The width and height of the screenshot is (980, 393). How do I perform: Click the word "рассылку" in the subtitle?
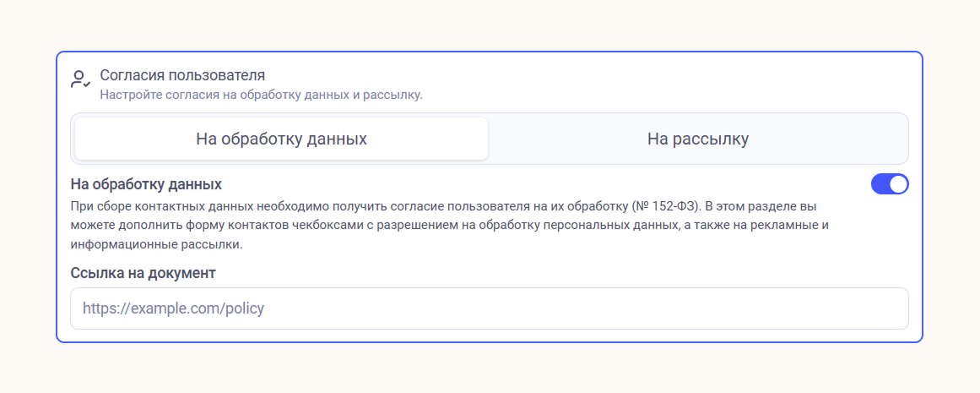coord(394,95)
